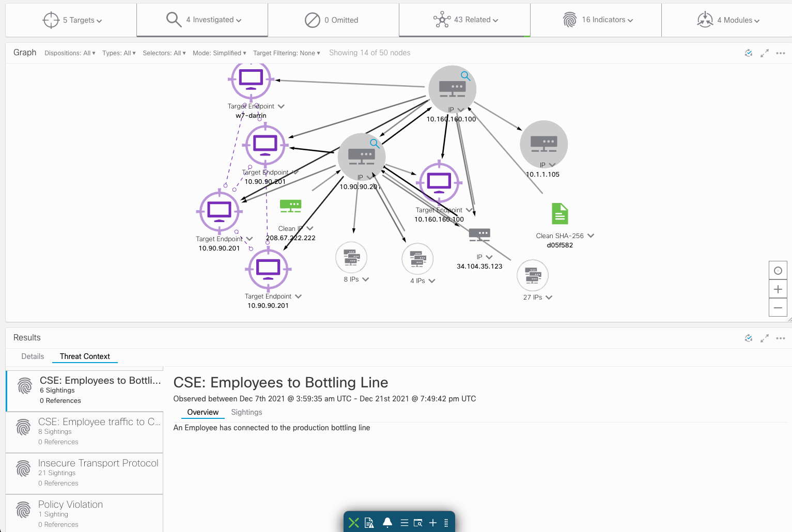792x532 pixels.
Task: Switch to the Sightings tab
Action: click(246, 412)
